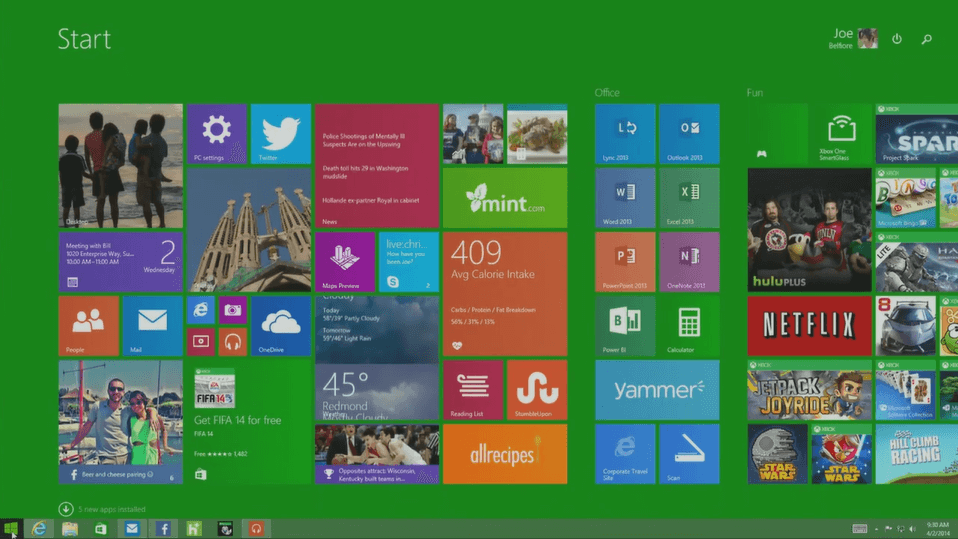Open the Asphalt 8 racing car tile
The height and width of the screenshot is (539, 958).
[905, 326]
